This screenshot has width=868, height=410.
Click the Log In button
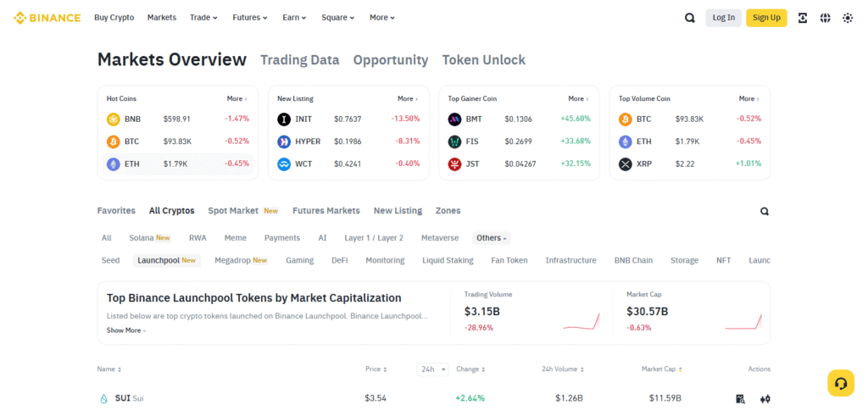[x=724, y=18]
